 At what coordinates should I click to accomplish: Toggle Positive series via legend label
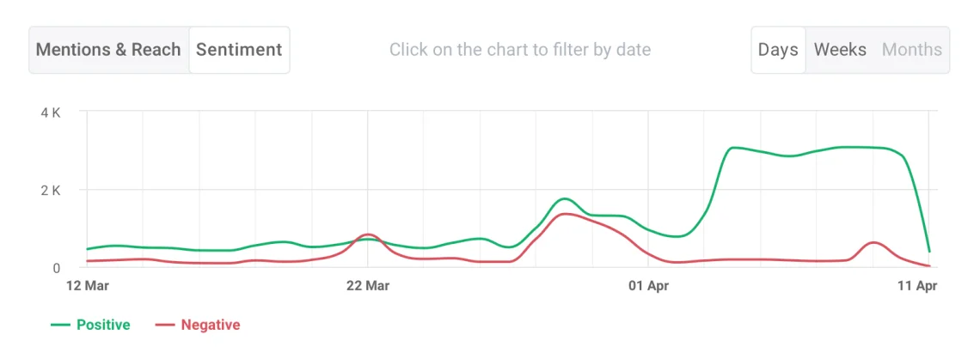[103, 325]
